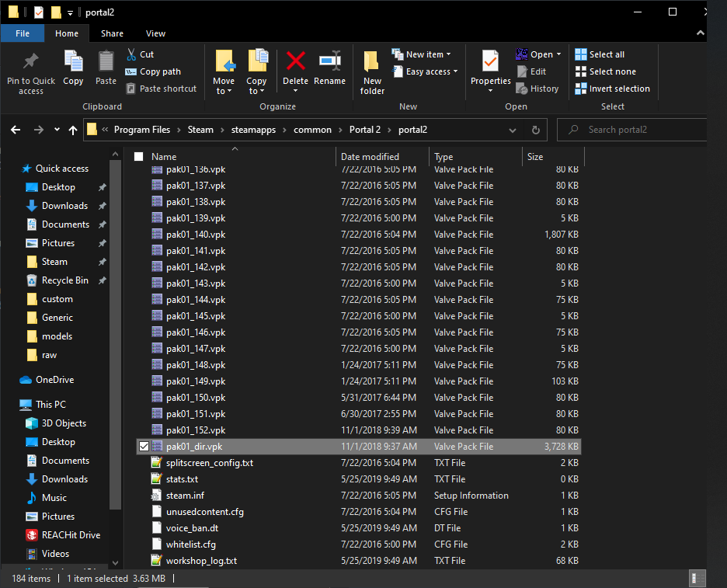
Task: Open file History
Action: 537,89
